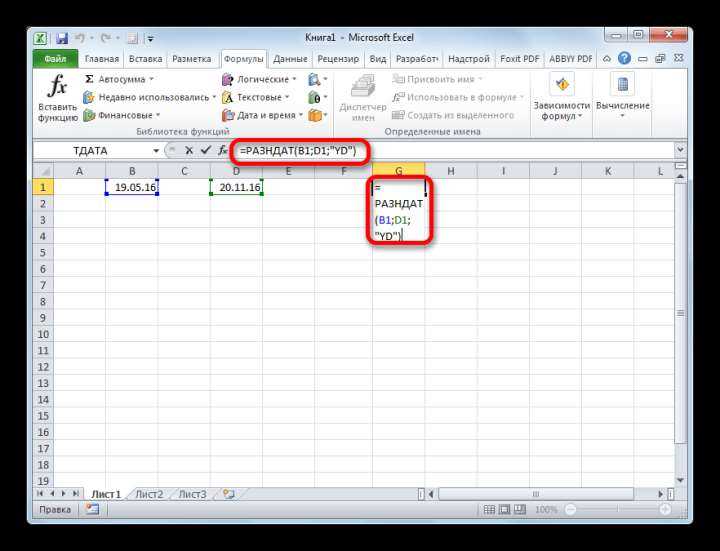The width and height of the screenshot is (720, 551).
Task: Go to next sheet with tab scroll arrow
Action: (64, 494)
